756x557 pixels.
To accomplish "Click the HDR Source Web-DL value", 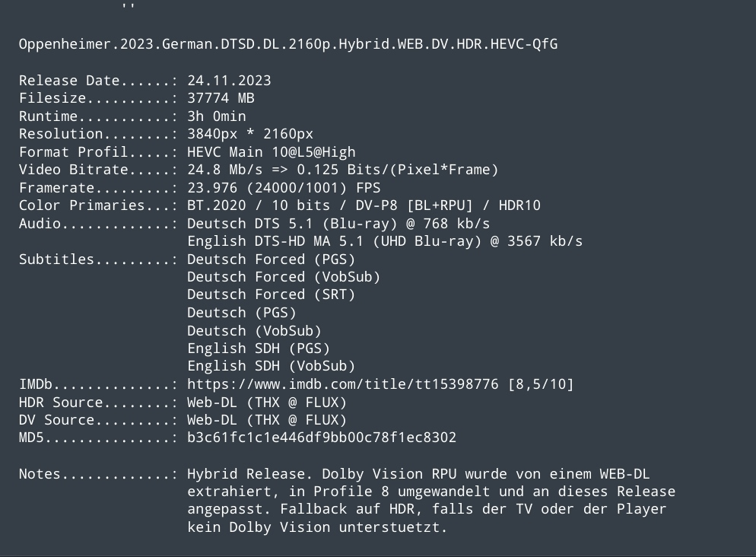I will tap(267, 403).
